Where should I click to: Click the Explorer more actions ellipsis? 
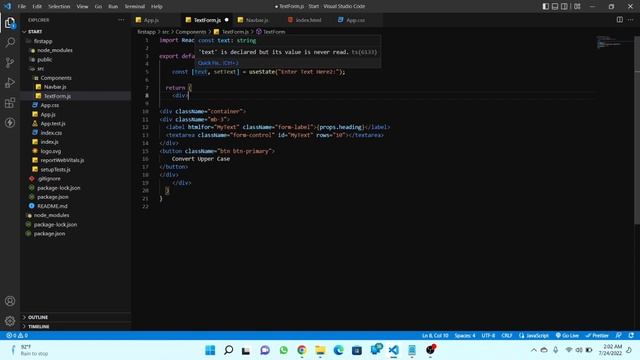(121, 20)
